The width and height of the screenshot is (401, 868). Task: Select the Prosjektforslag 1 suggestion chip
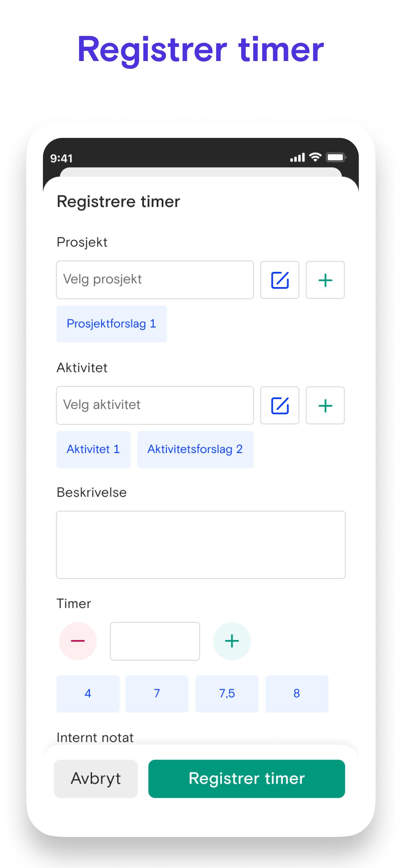111,324
